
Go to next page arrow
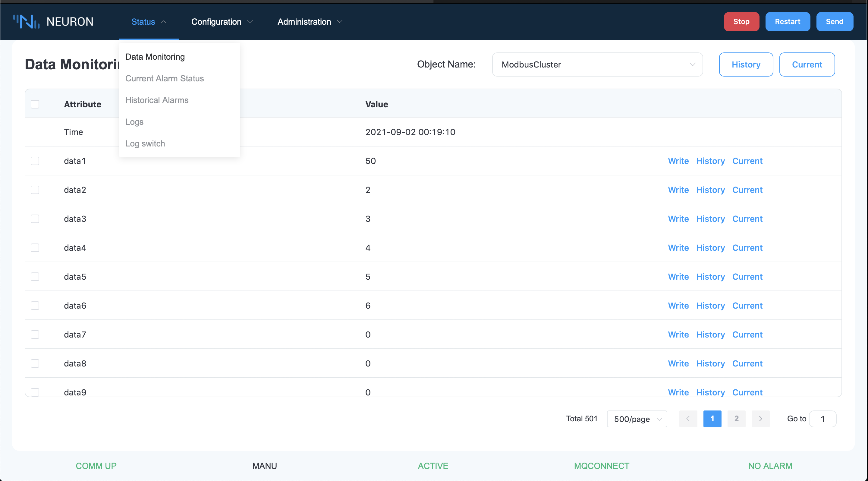click(x=760, y=419)
